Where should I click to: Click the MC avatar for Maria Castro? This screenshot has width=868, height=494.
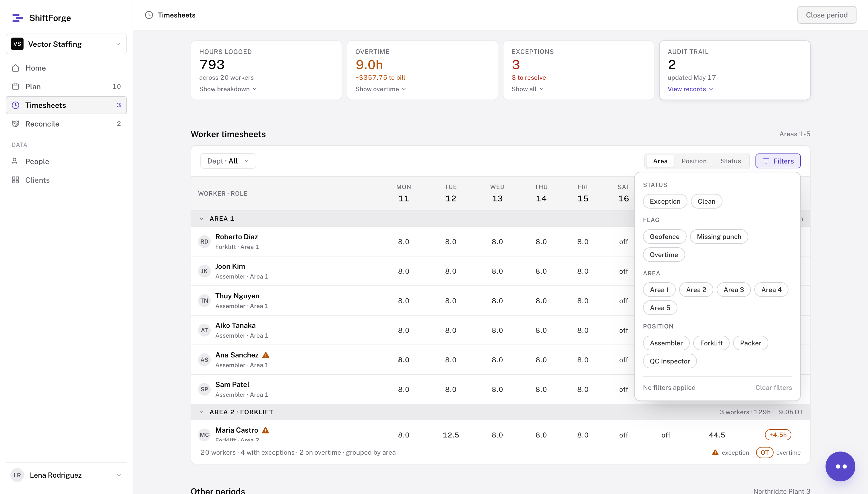[204, 435]
